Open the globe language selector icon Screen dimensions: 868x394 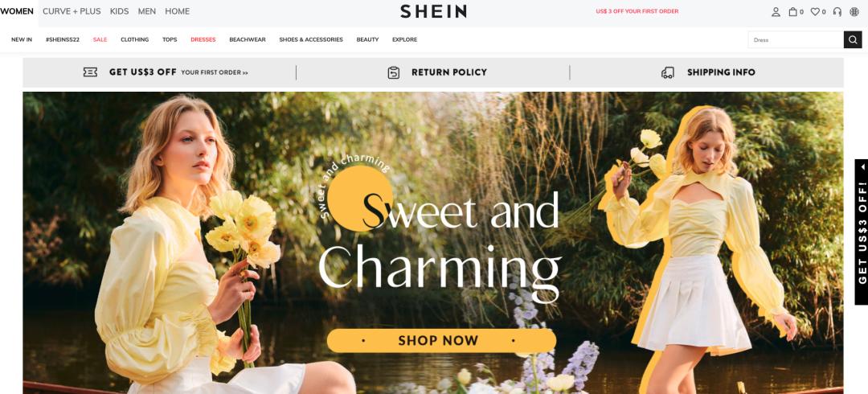[x=854, y=11]
